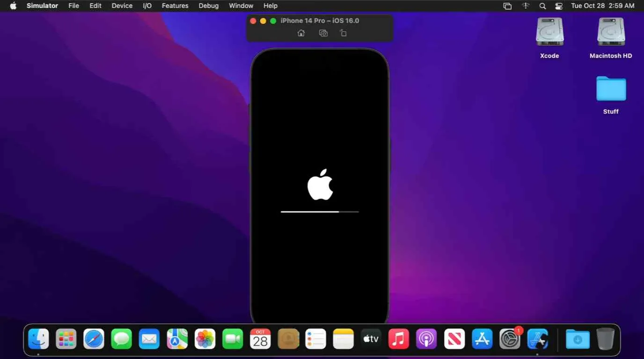Launch Safari from the Dock
644x359 pixels.
click(x=94, y=339)
